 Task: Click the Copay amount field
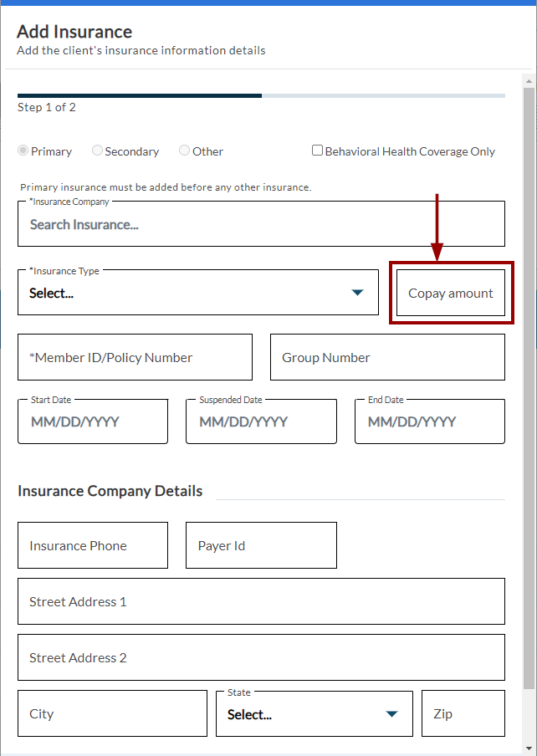[451, 293]
